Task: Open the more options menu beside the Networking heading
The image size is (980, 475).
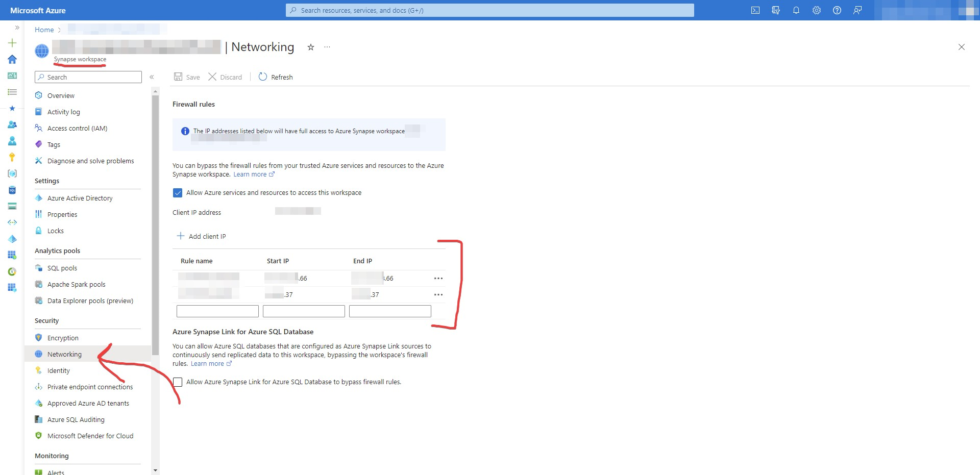Action: tap(327, 47)
